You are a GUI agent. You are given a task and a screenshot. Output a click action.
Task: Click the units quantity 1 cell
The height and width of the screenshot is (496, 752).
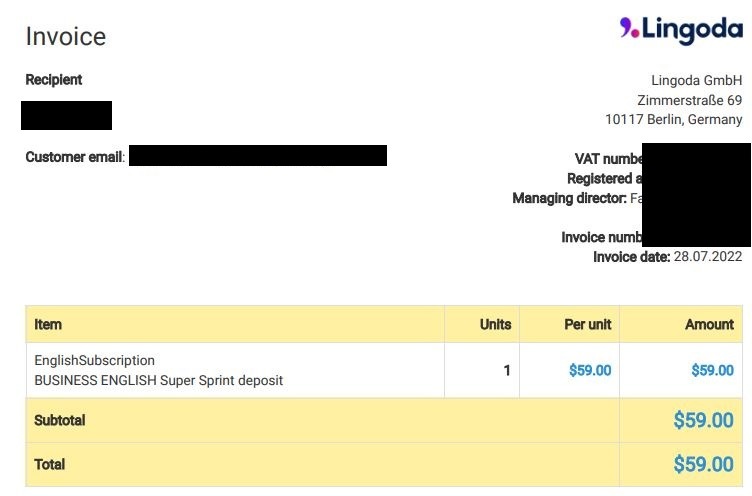482,370
